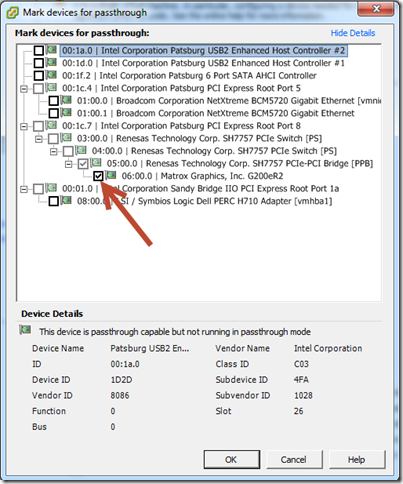Collapse the 05:00.0 PCIe-PCI Bridge node
Screen dimensions: 403x484
tap(68, 164)
